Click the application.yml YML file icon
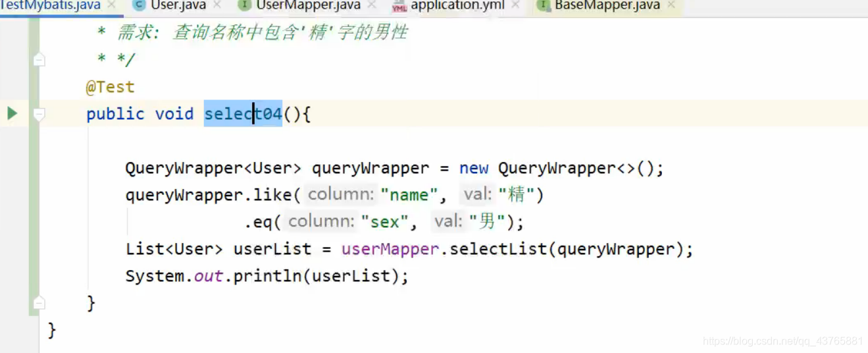 [x=399, y=7]
